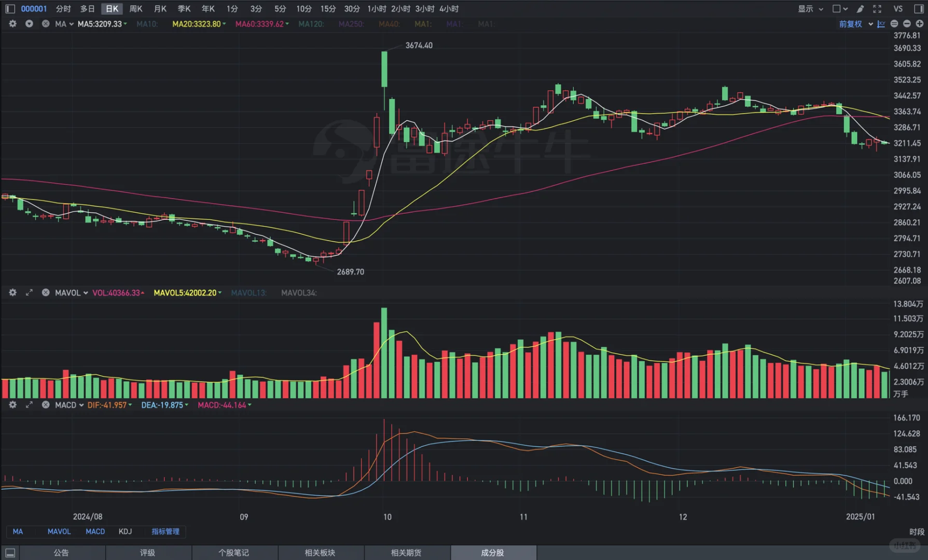Enable the KDJ indicator
The image size is (928, 560).
(x=125, y=531)
